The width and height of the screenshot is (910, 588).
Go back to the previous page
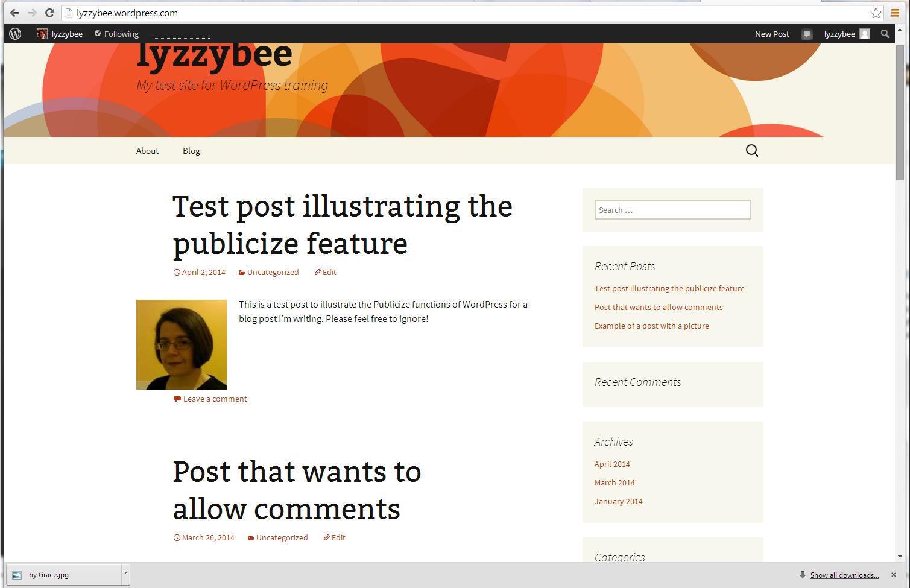(14, 13)
